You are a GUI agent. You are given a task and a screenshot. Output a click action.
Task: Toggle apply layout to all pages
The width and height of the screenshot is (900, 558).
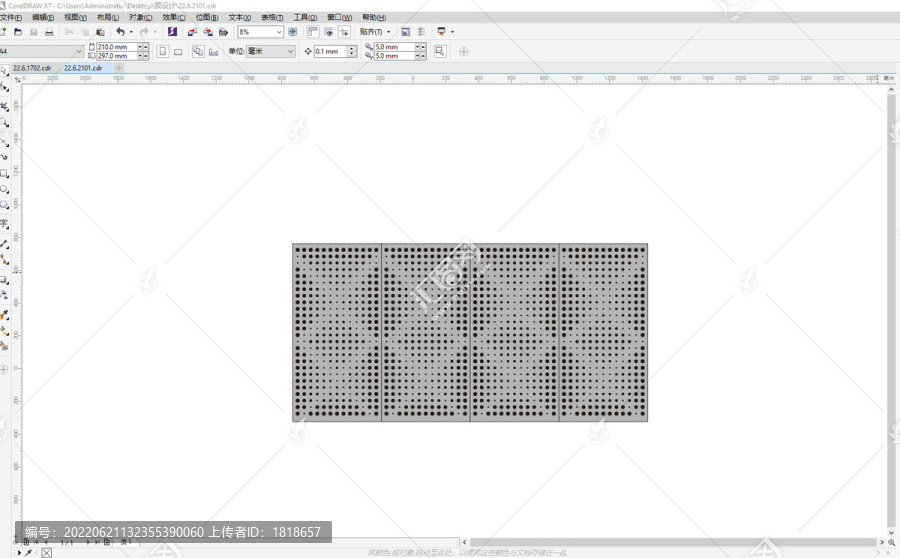tap(198, 52)
